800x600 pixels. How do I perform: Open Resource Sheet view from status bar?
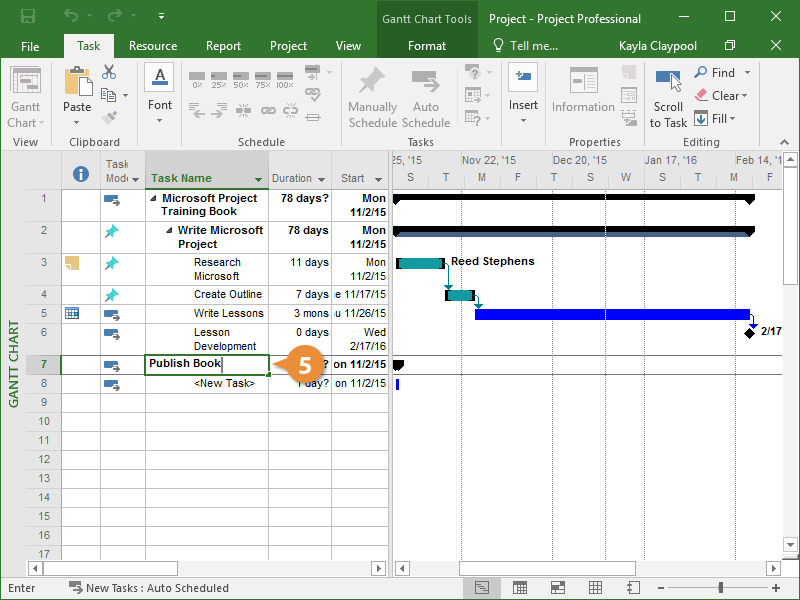pos(595,588)
